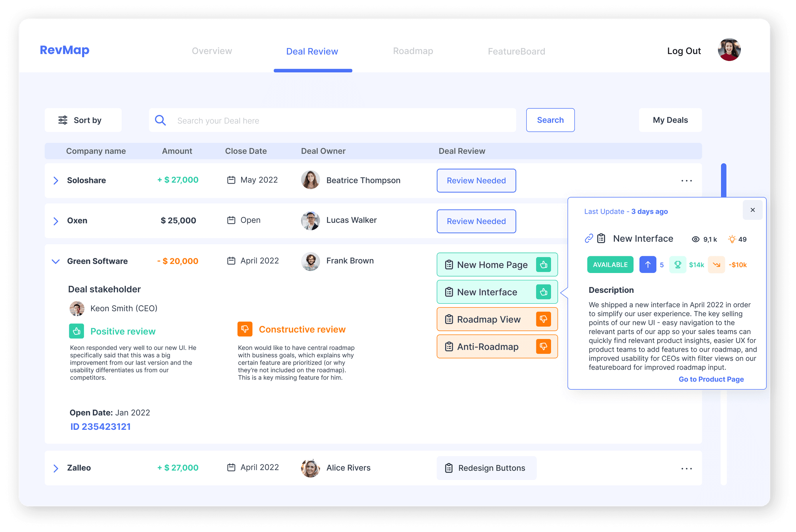This screenshot has height=532, width=796.
Task: Click the blue upvote arrow icon
Action: pyautogui.click(x=648, y=265)
